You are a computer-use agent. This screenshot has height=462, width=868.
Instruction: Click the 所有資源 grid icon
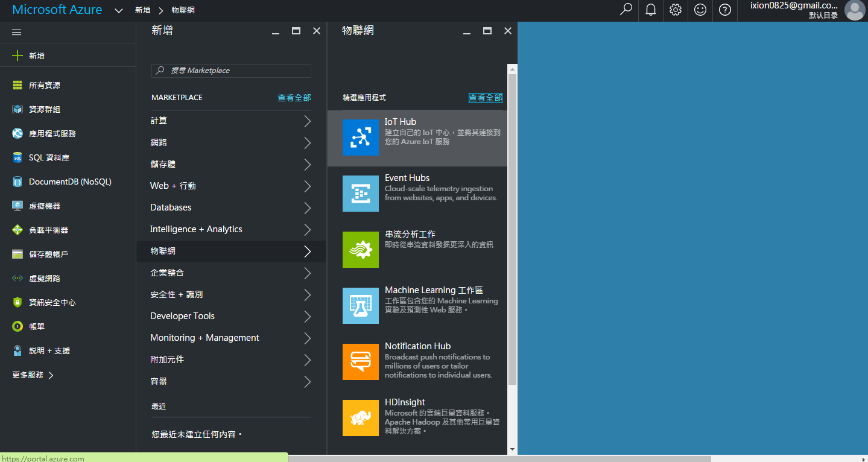pos(17,86)
